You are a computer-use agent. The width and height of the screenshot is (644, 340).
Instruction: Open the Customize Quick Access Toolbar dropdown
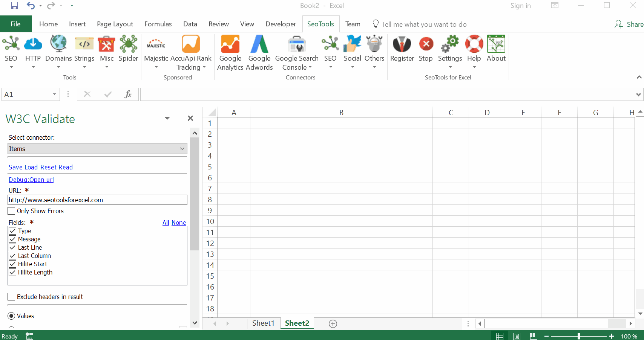[x=72, y=5]
